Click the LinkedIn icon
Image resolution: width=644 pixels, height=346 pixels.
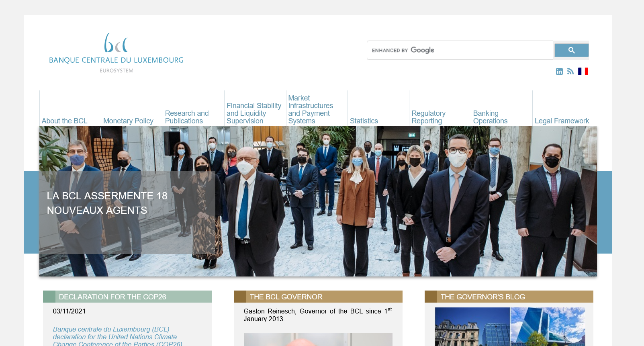[559, 72]
